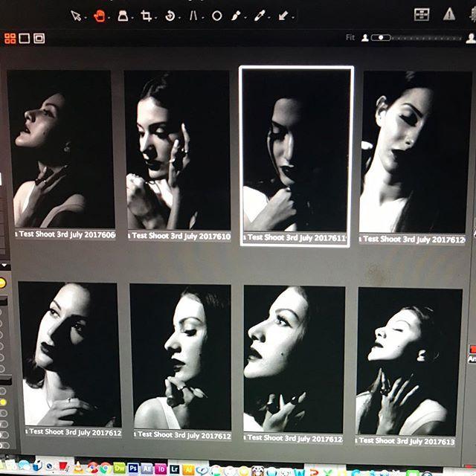Viewport: 476px width, 476px height.
Task: Pick the Draw mask brush tool
Action: point(236,16)
